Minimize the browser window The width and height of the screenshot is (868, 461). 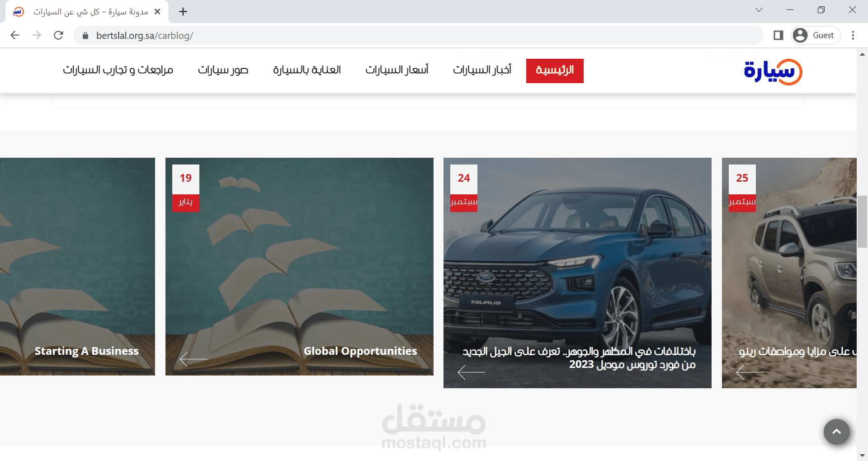(790, 10)
